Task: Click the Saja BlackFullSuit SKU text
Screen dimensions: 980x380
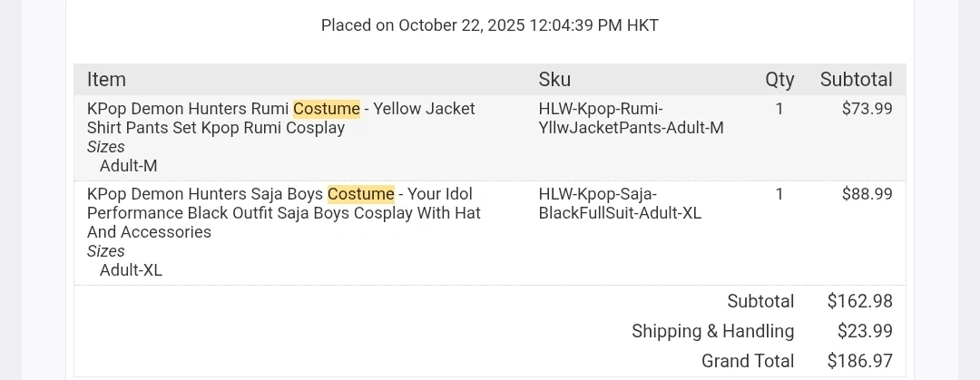Action: [x=620, y=203]
